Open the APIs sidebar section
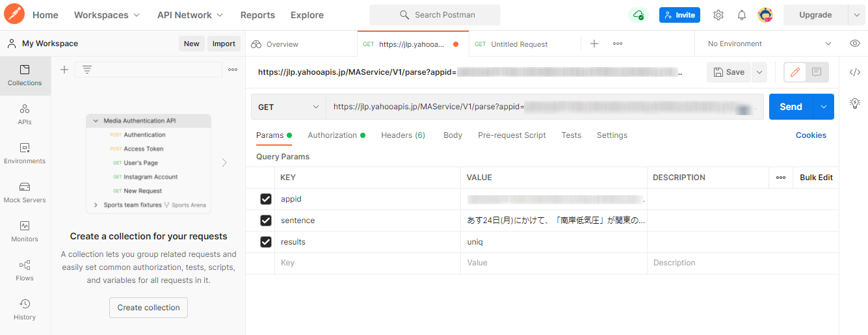This screenshot has height=335, width=868. click(25, 114)
